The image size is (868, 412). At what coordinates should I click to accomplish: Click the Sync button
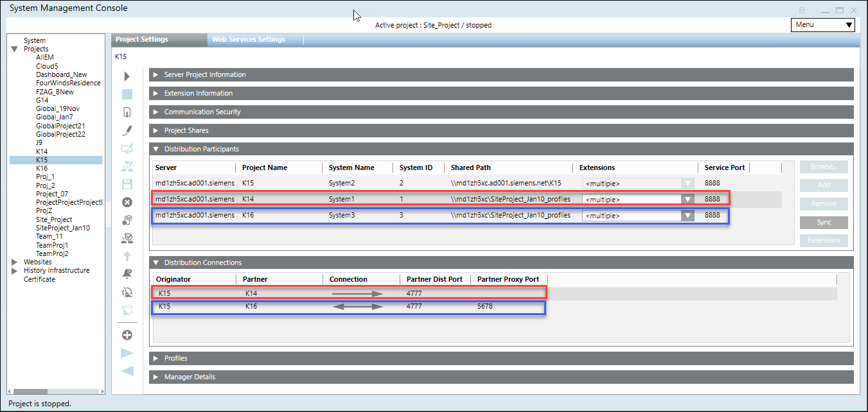(x=824, y=223)
